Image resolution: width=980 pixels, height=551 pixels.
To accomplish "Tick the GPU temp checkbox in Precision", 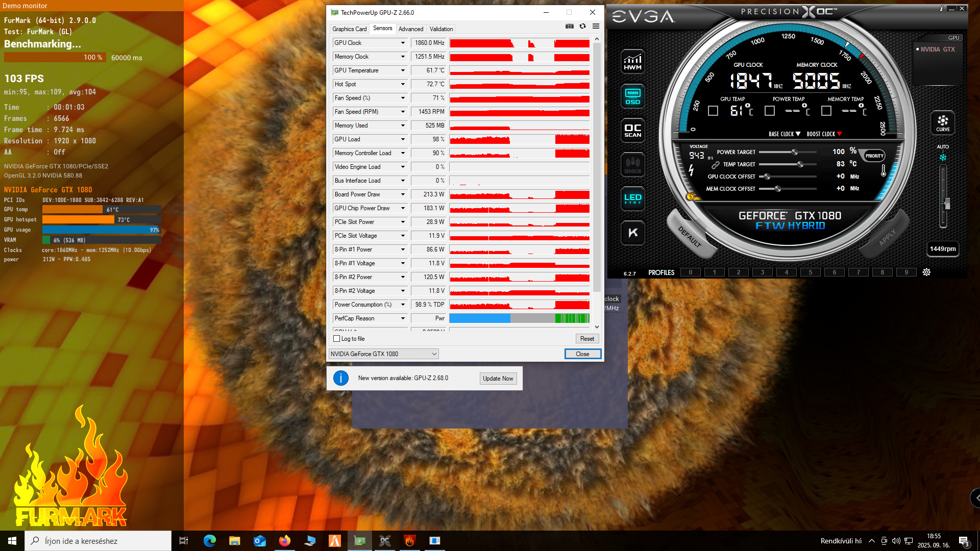I will (713, 111).
